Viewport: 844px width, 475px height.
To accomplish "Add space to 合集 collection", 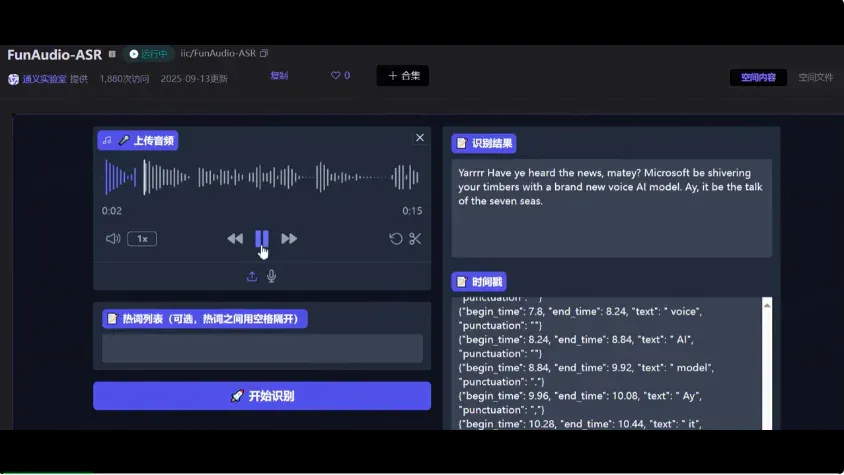I will pos(403,76).
